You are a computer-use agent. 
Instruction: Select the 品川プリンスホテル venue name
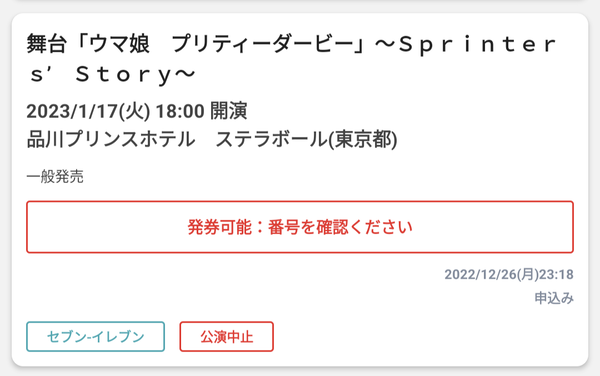click(111, 139)
